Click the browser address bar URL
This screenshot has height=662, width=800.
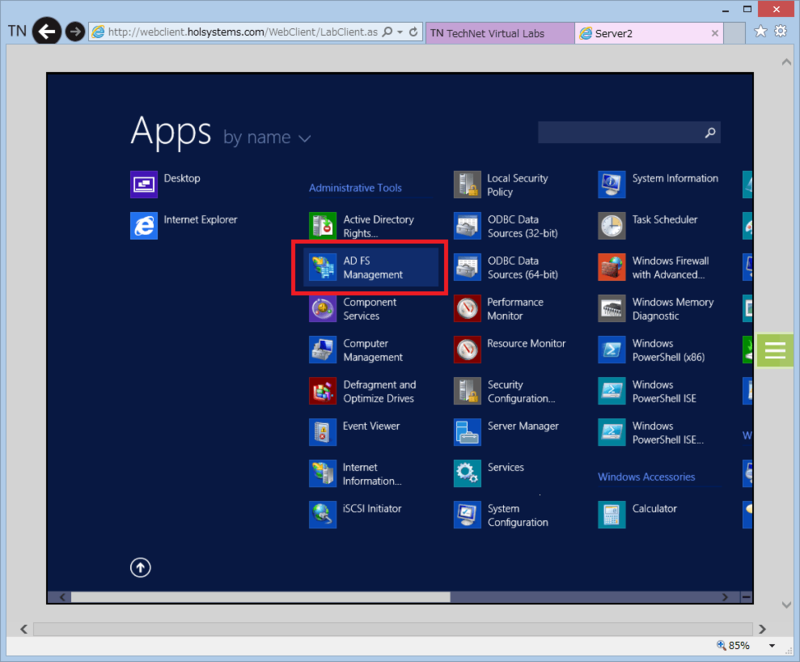point(243,32)
